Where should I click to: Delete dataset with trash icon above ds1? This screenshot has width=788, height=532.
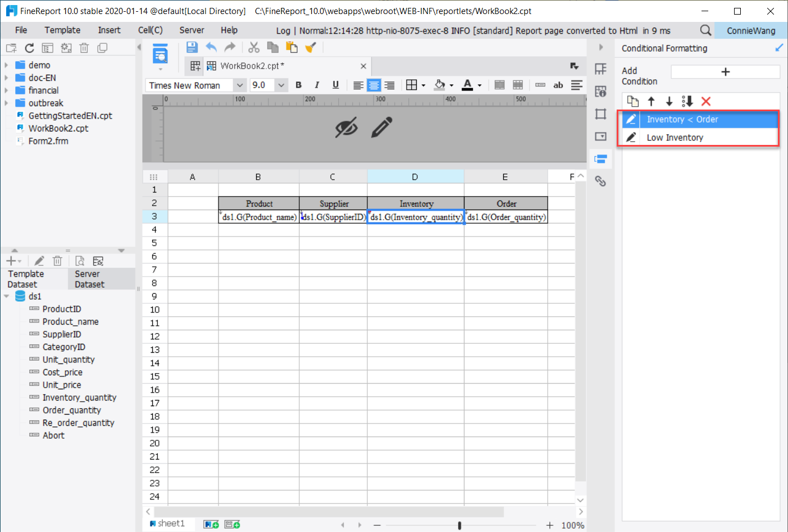click(57, 260)
